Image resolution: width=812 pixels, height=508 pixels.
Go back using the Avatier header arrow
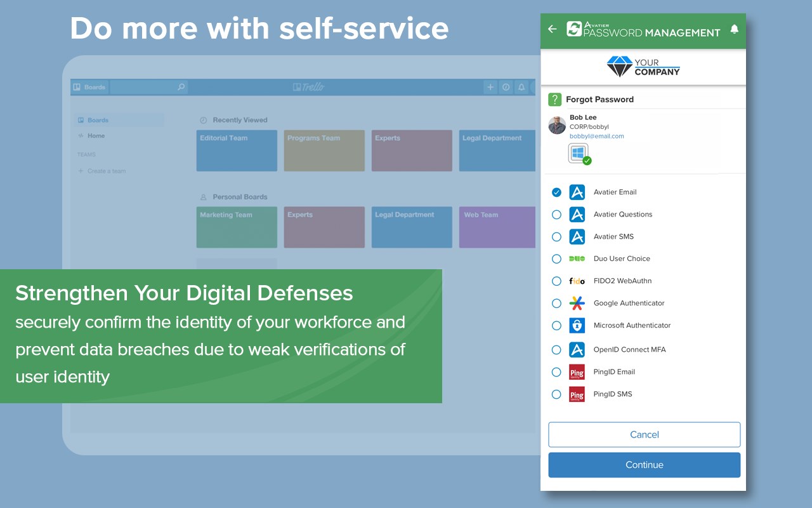pyautogui.click(x=552, y=29)
